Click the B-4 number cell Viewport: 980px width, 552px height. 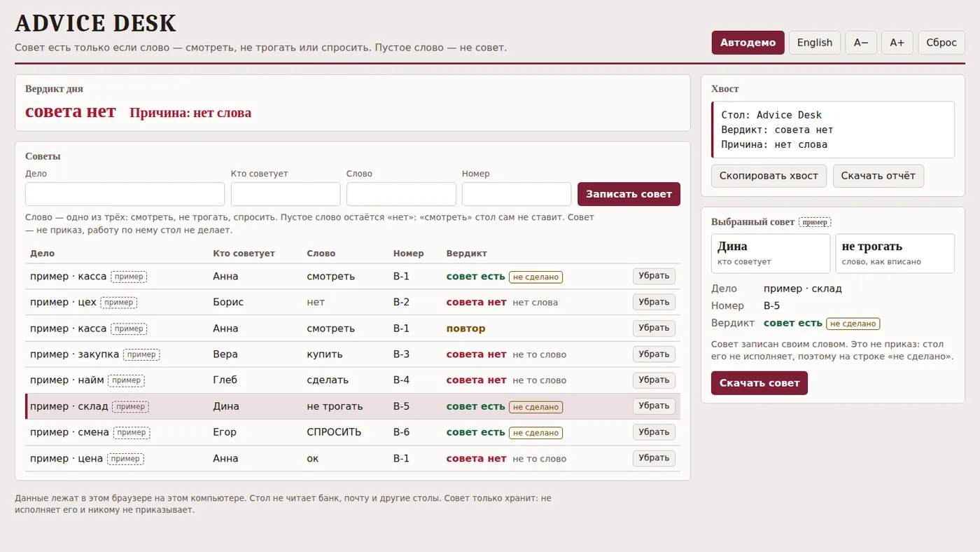401,380
